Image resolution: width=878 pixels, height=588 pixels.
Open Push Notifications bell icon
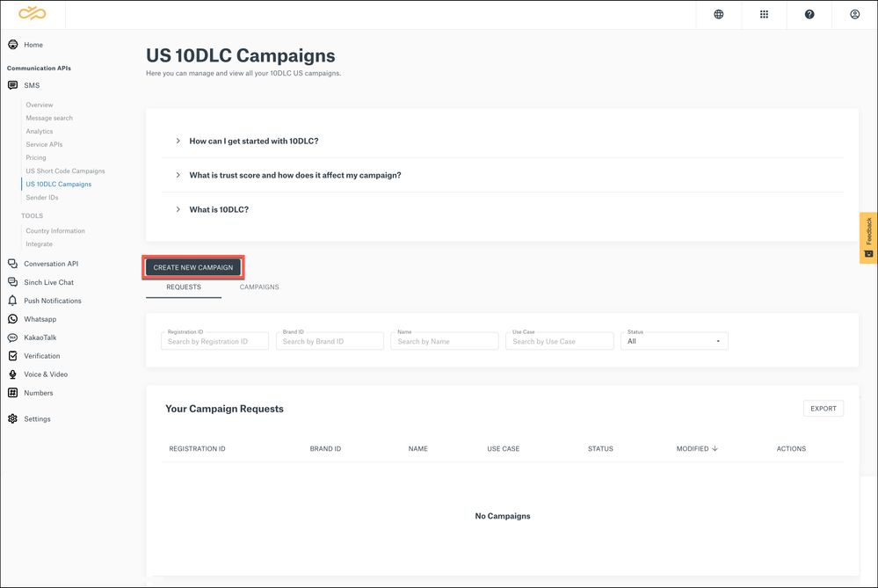coord(12,301)
